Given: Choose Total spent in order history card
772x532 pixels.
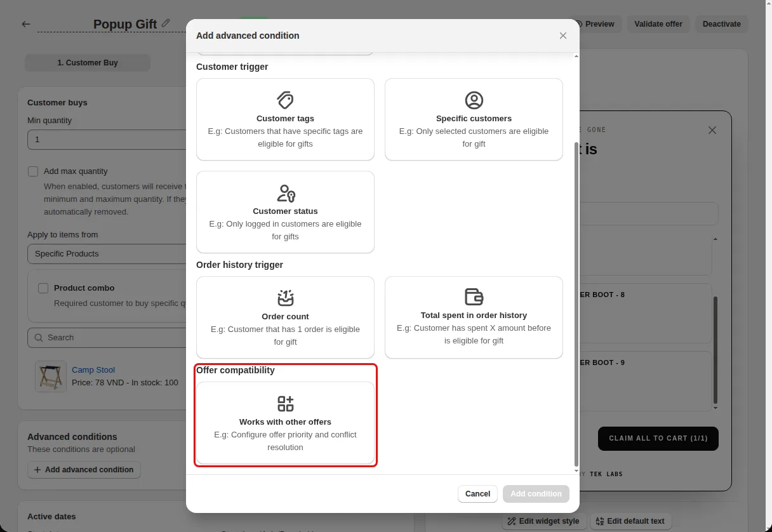Looking at the screenshot, I should [x=474, y=317].
